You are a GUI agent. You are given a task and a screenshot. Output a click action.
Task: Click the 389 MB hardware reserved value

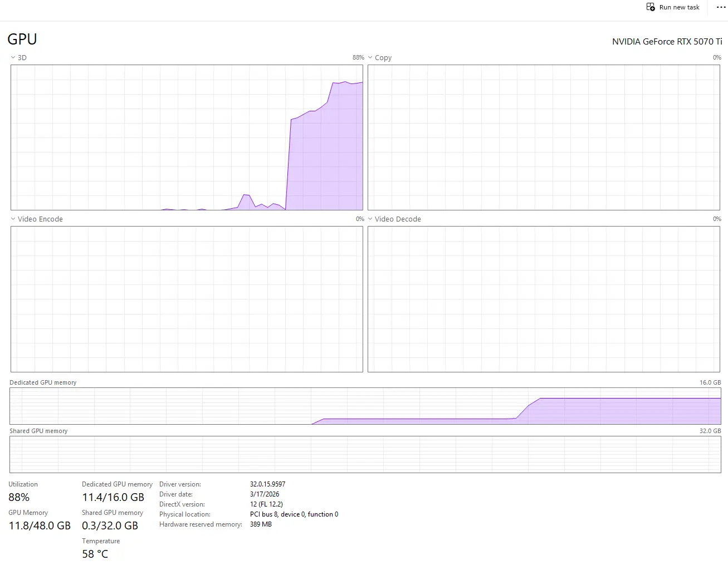(261, 524)
